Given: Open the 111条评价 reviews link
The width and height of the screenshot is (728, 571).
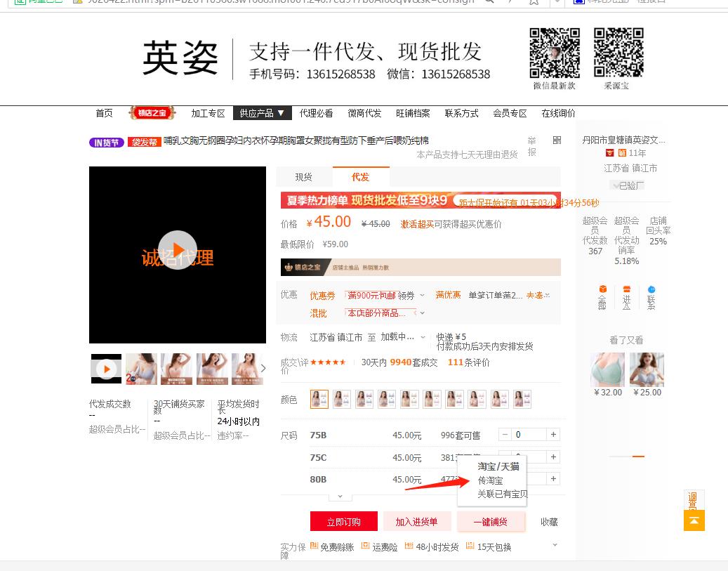Looking at the screenshot, I should [469, 362].
